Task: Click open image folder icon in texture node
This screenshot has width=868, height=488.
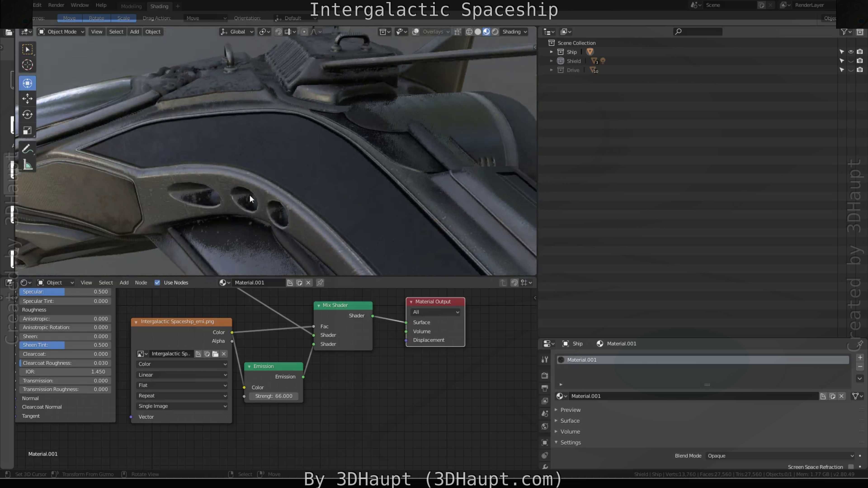Action: click(215, 354)
